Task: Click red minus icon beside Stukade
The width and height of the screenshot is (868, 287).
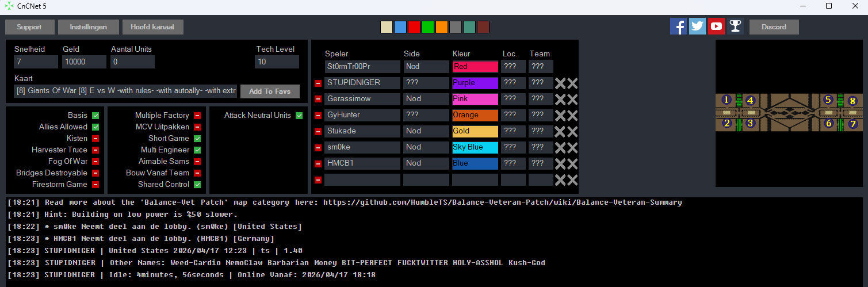Action: point(318,132)
